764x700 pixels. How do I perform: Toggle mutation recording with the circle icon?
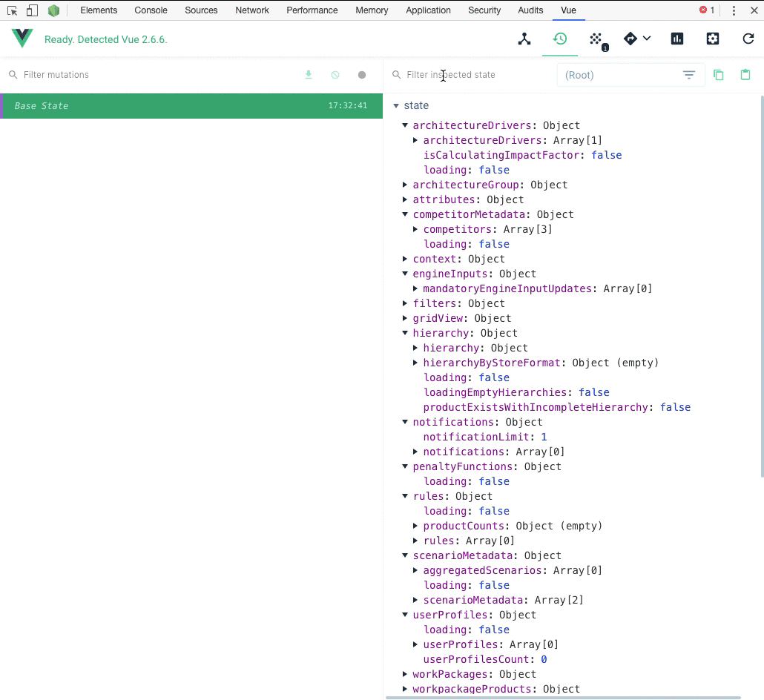[x=362, y=75]
